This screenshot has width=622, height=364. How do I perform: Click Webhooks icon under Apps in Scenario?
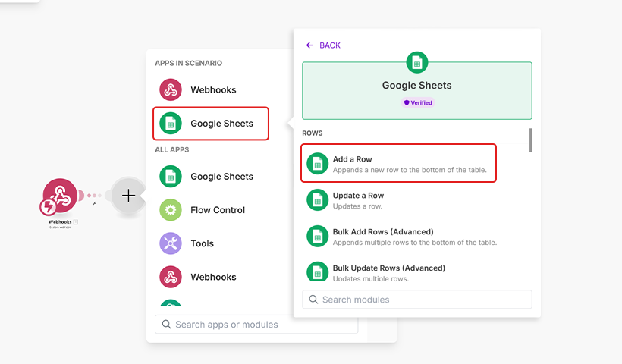click(171, 89)
